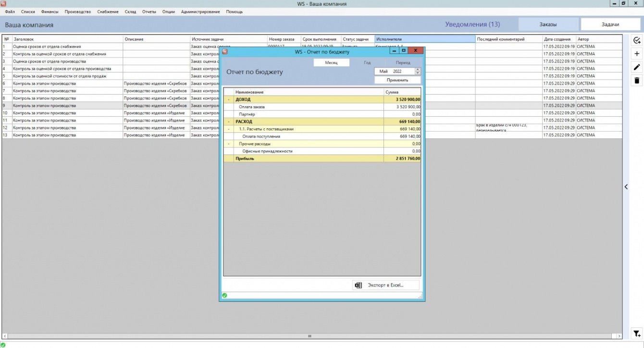This screenshot has height=348, width=644.
Task: Collapse the ДОХОД group
Action: point(229,99)
